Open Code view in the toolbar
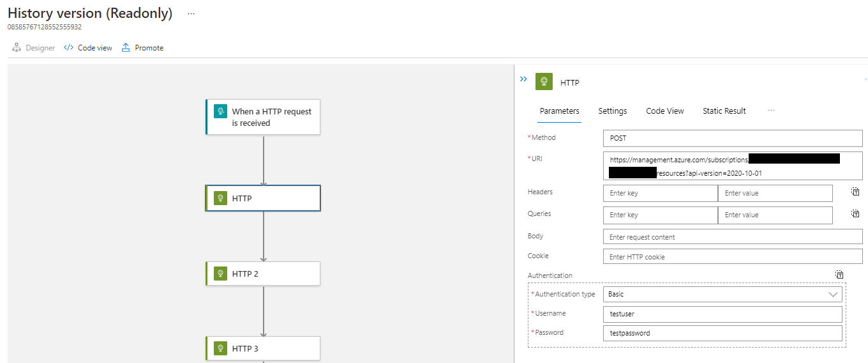The image size is (868, 363). (x=88, y=48)
